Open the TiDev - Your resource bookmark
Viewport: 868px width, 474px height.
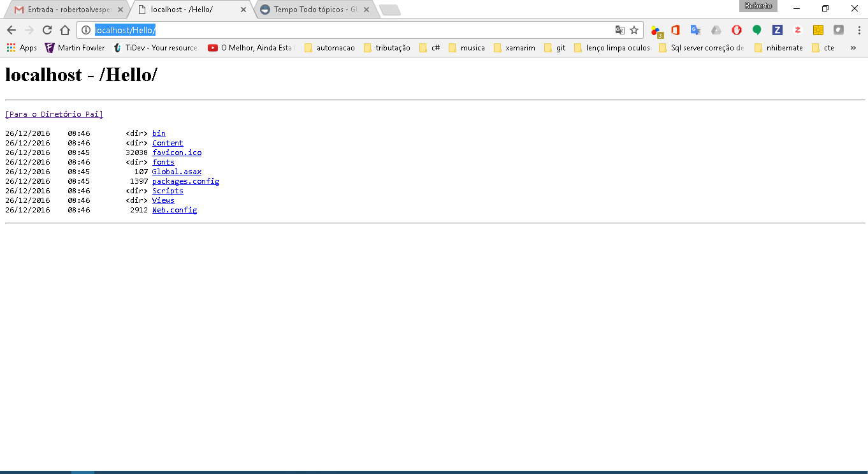click(x=156, y=48)
